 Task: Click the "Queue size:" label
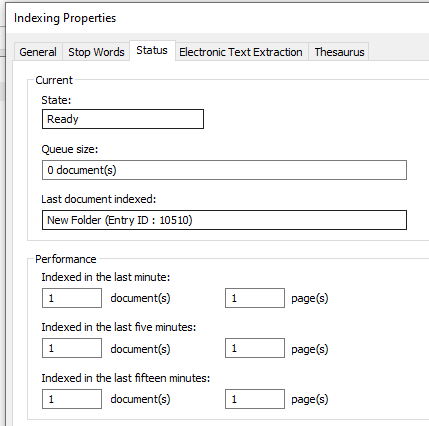click(x=70, y=149)
